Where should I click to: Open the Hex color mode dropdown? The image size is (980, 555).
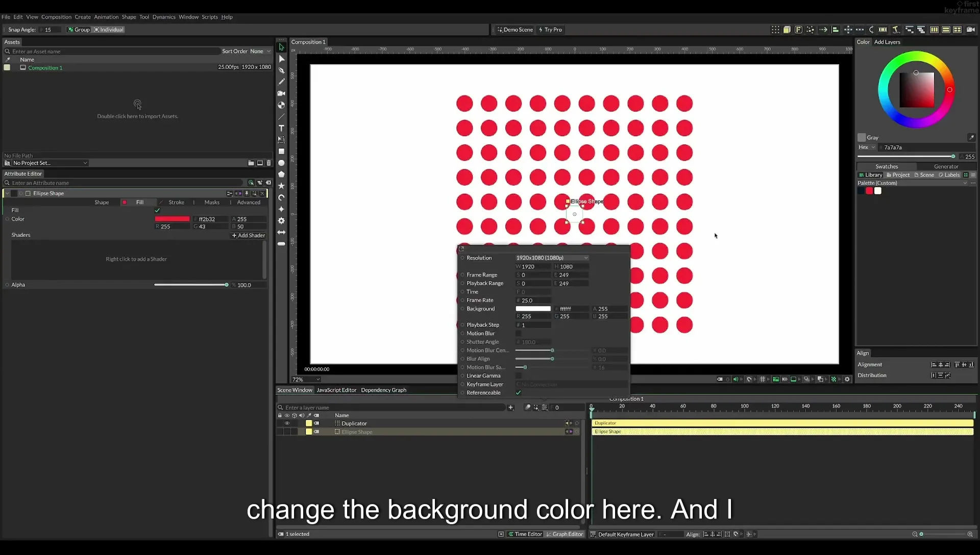pos(867,147)
